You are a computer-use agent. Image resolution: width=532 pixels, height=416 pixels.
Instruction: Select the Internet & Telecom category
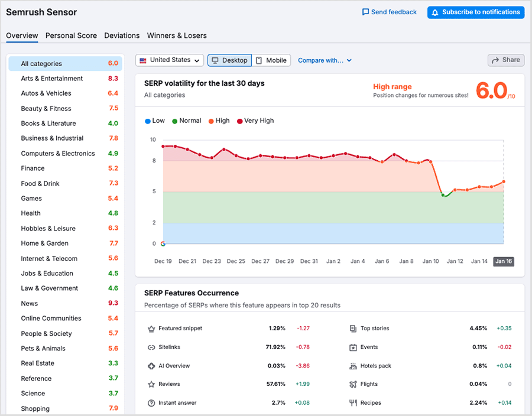pos(65,259)
